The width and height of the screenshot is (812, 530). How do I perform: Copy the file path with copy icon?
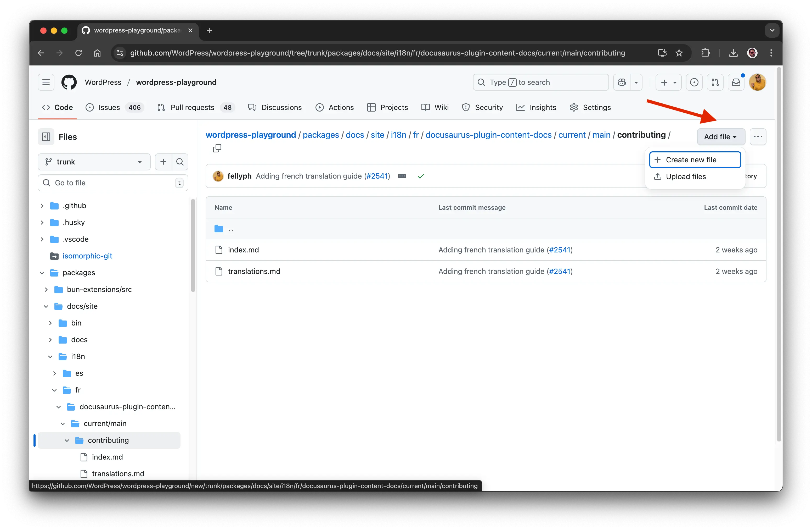pos(217,148)
